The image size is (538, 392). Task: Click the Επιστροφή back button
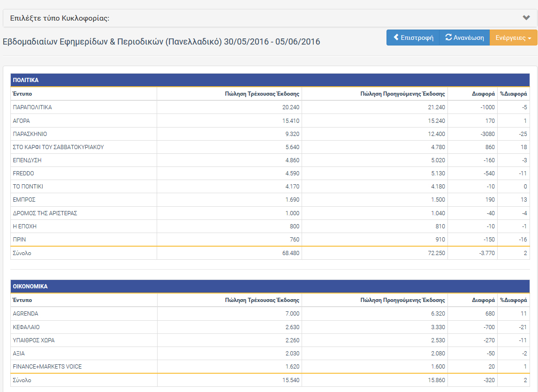pos(413,38)
